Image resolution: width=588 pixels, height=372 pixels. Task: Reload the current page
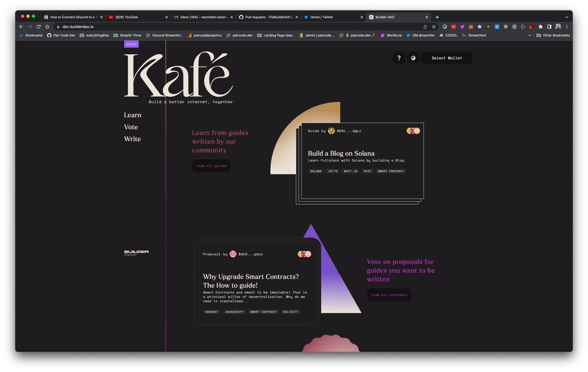click(x=39, y=26)
